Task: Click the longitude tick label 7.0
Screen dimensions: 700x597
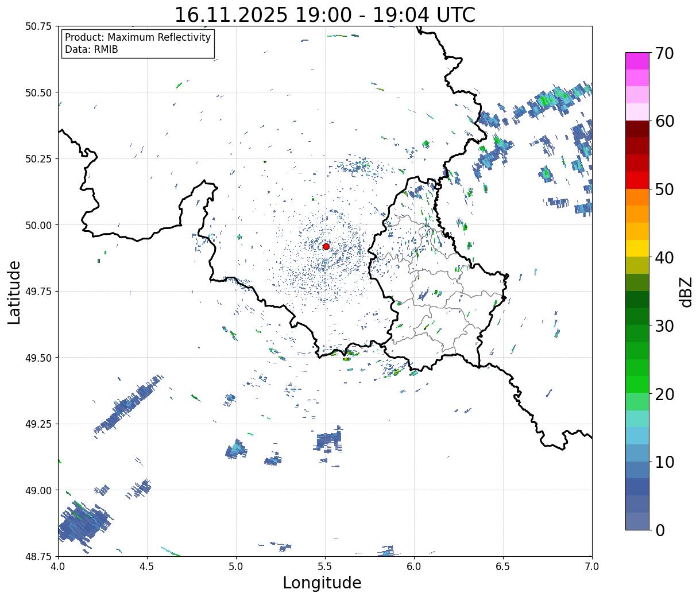Action: click(x=592, y=567)
